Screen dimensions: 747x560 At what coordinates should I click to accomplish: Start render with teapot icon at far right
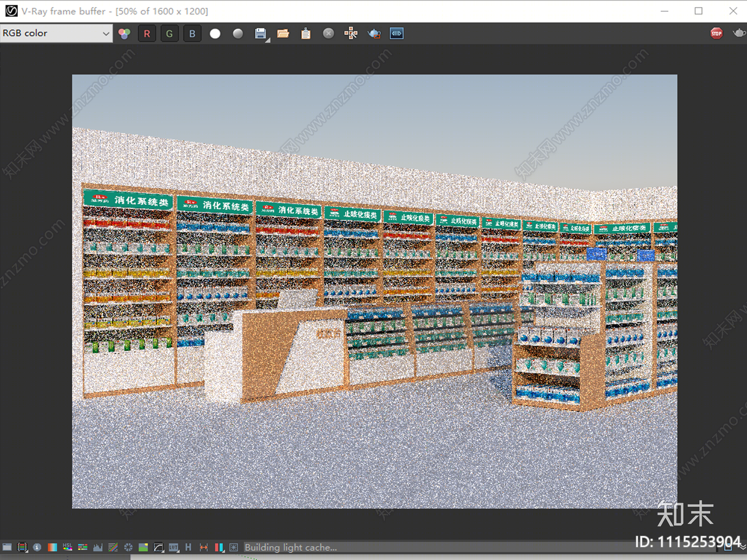point(740,33)
